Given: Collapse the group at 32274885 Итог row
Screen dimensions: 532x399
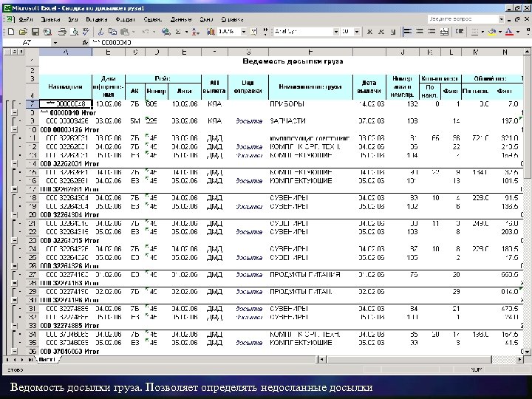Looking at the screenshot, I should pos(14,326).
